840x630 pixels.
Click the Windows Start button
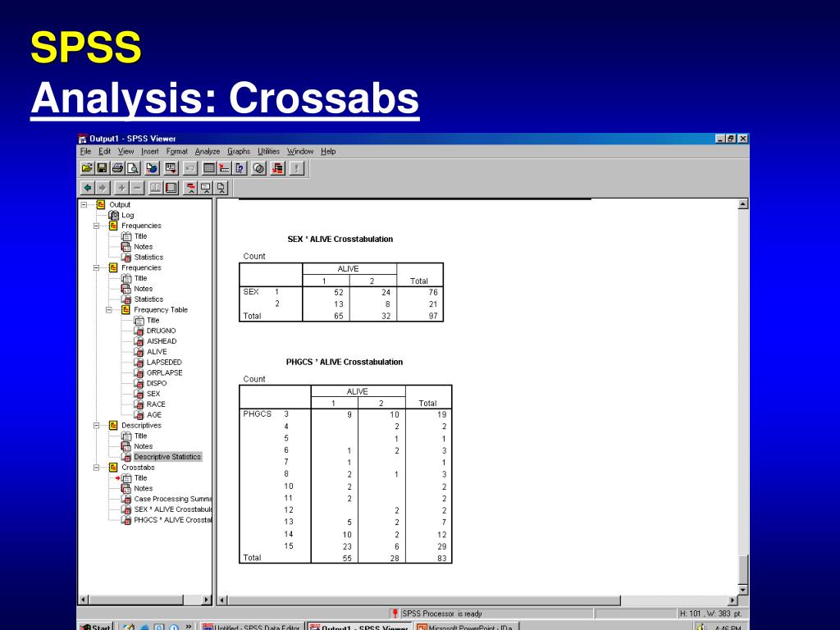95,626
